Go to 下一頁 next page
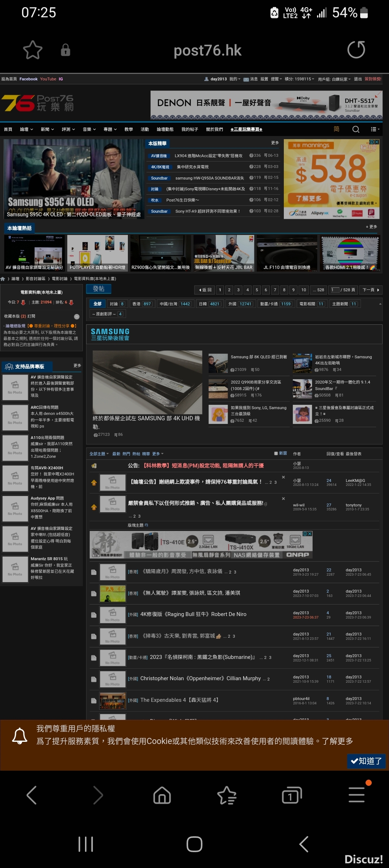The height and width of the screenshot is (868, 389). pyautogui.click(x=371, y=290)
